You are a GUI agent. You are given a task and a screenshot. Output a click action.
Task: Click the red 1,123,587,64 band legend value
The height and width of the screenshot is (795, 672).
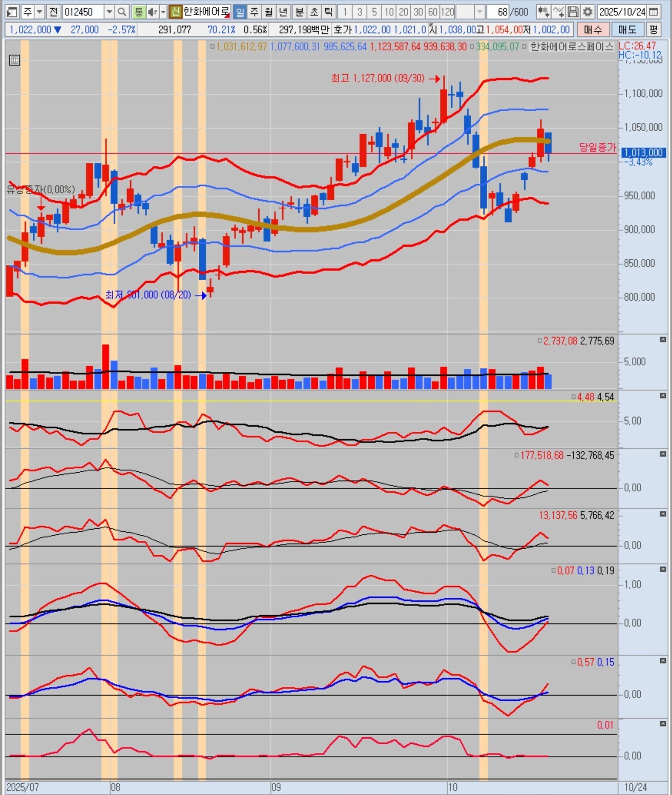pos(395,47)
